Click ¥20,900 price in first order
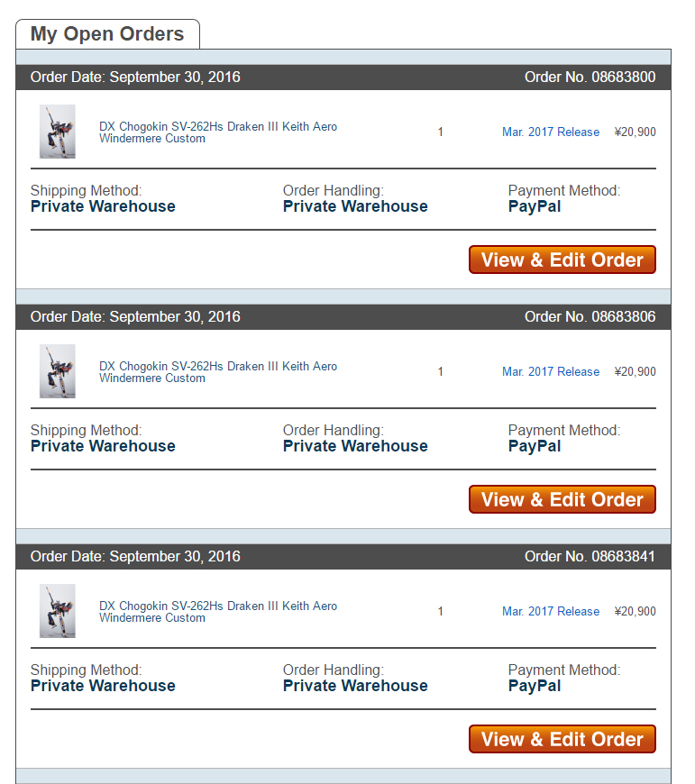695x784 pixels. tap(635, 132)
